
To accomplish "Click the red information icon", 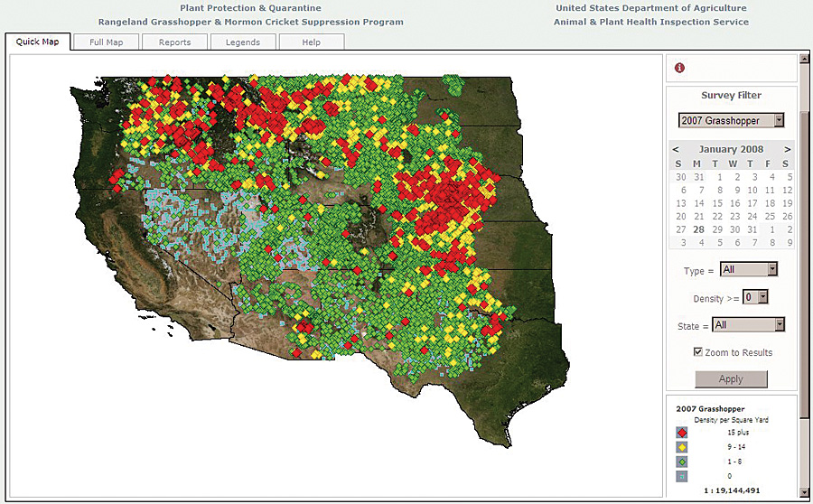I will [679, 68].
